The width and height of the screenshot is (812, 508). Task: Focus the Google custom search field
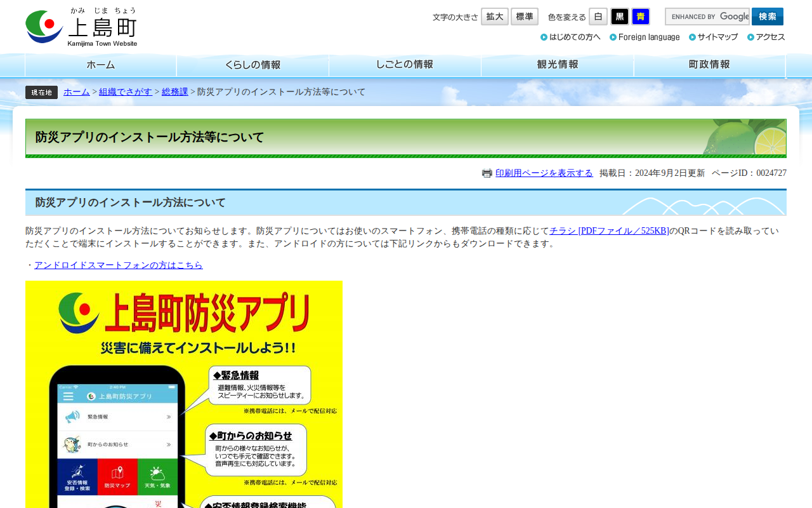(707, 17)
